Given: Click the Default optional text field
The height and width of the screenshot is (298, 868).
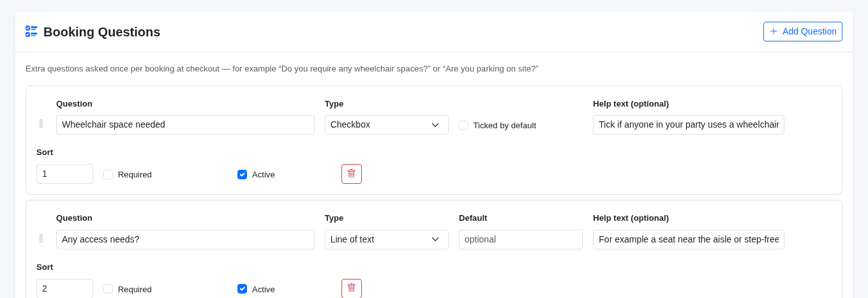Looking at the screenshot, I should click(520, 239).
